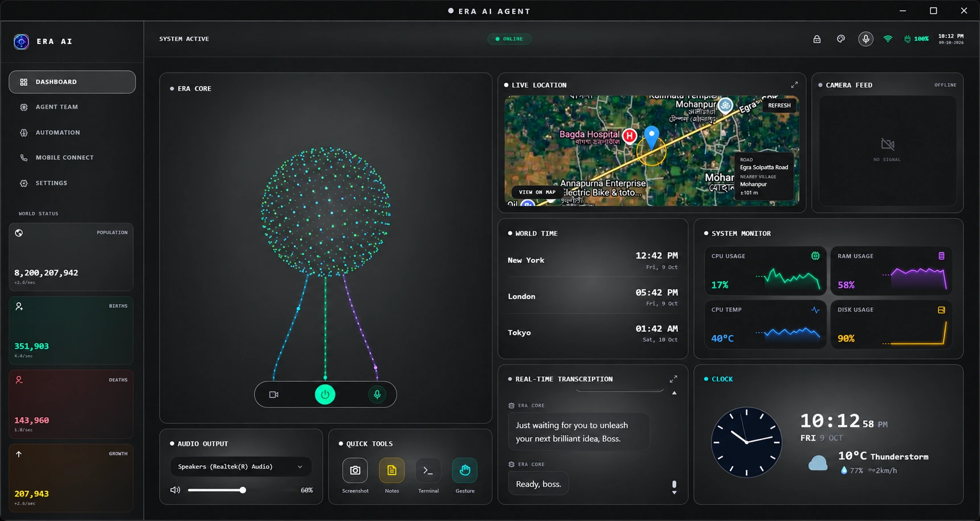Click the RAM Usage icon
Screen dimensions: 980x521
click(x=941, y=256)
